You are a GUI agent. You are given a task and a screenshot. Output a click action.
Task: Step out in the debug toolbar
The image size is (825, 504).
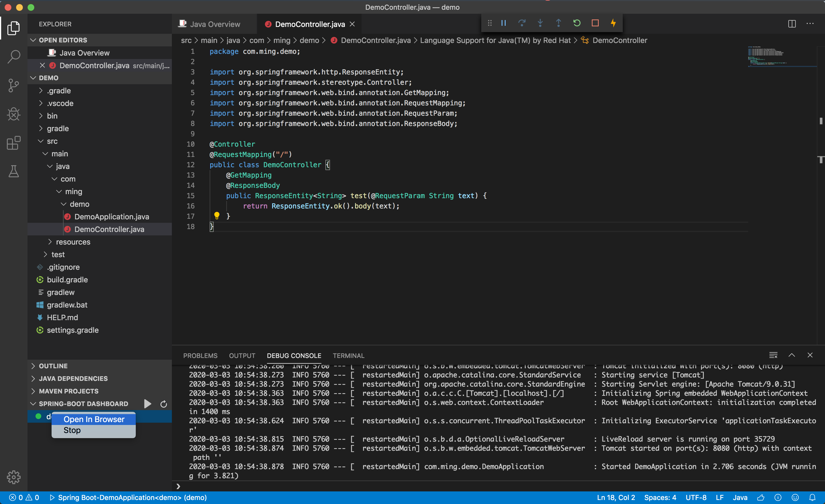[558, 23]
